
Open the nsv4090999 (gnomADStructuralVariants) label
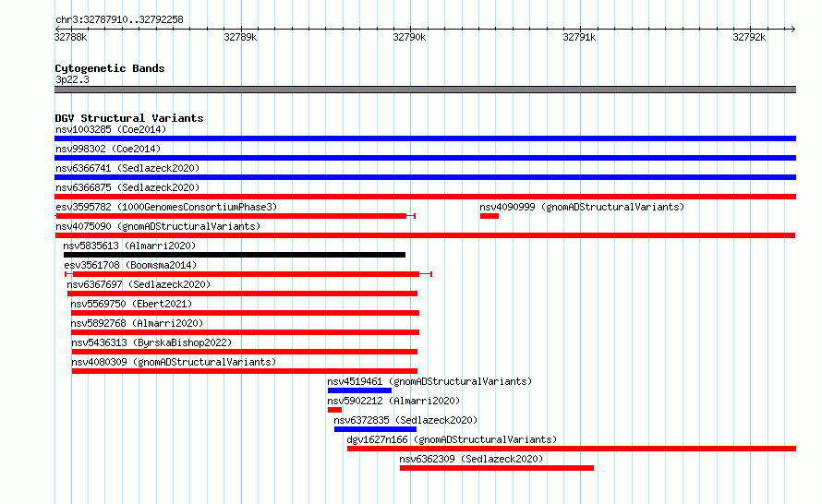pyautogui.click(x=582, y=207)
